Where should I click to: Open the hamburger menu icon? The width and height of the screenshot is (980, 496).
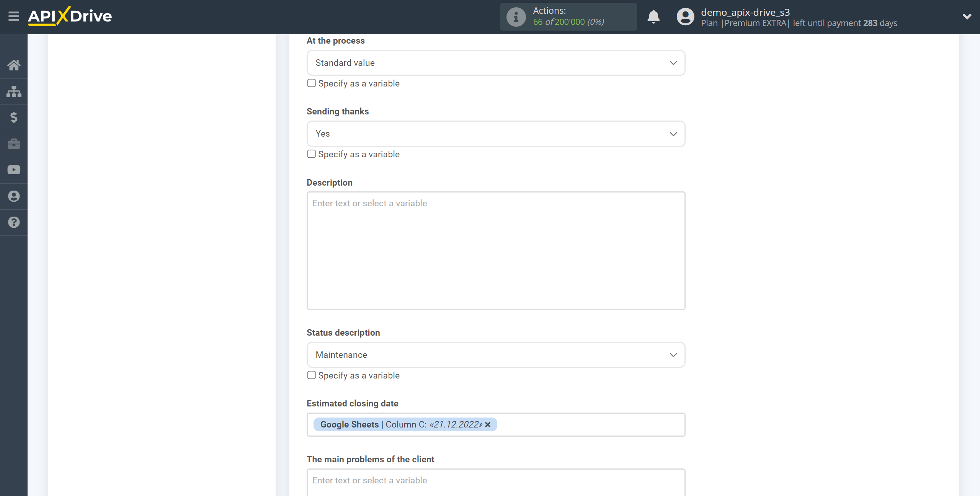pos(14,16)
